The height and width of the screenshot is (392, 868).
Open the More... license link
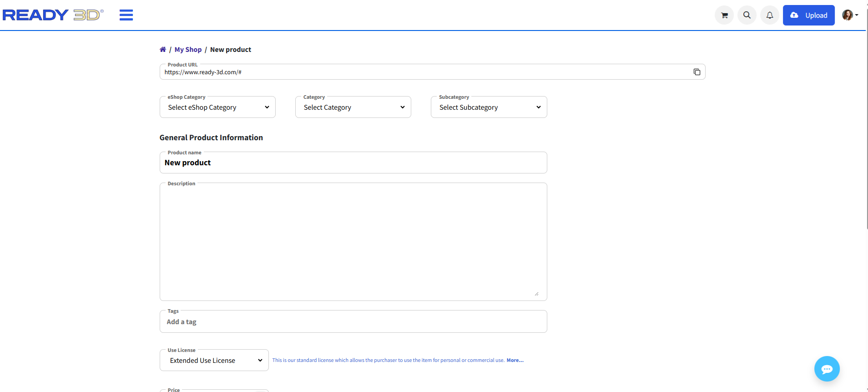click(x=515, y=360)
